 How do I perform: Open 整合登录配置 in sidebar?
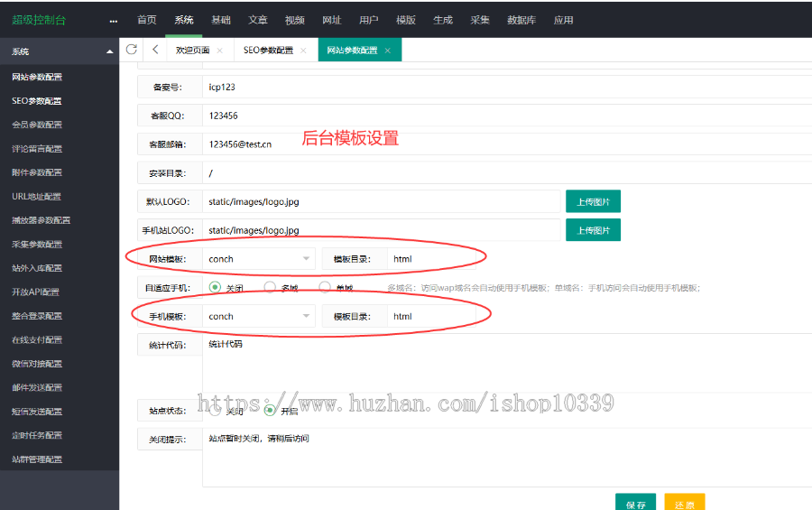pyautogui.click(x=37, y=316)
